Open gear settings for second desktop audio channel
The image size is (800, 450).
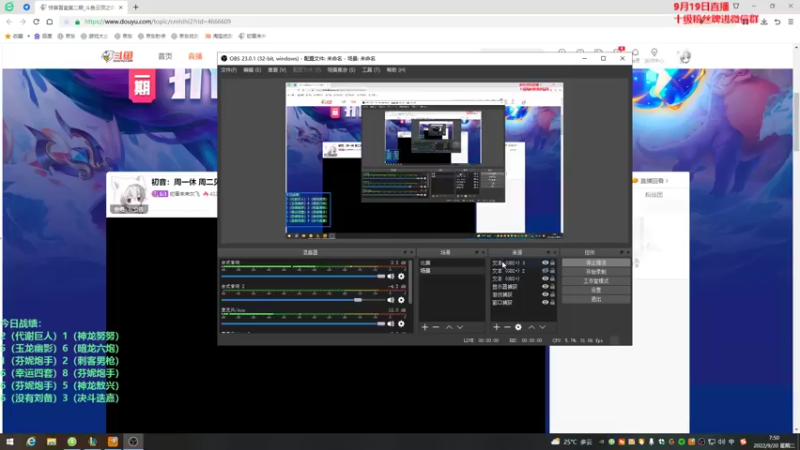[x=402, y=300]
